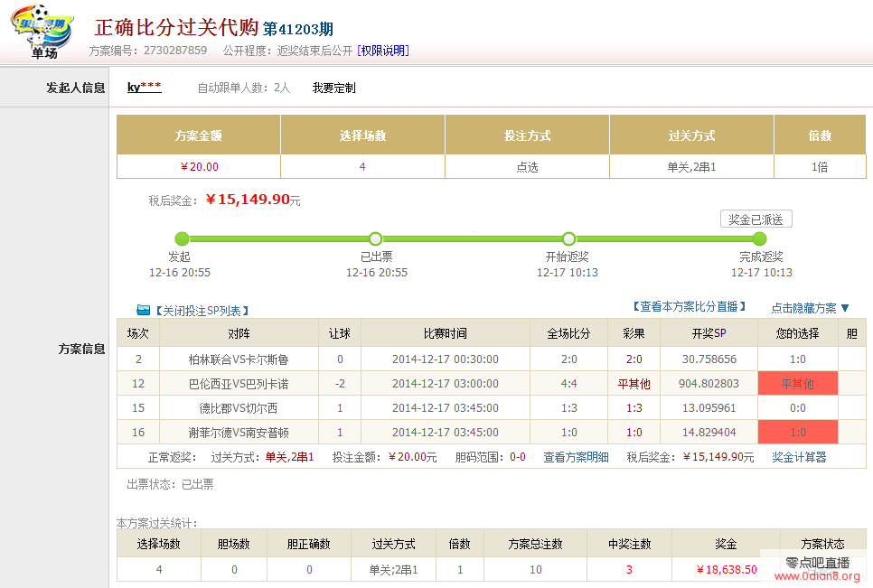Click the 奖金已派送 status badge

756,219
